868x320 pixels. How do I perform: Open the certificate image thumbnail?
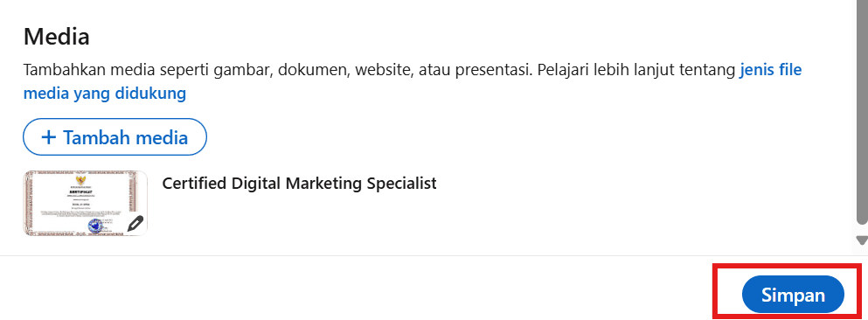pyautogui.click(x=86, y=203)
